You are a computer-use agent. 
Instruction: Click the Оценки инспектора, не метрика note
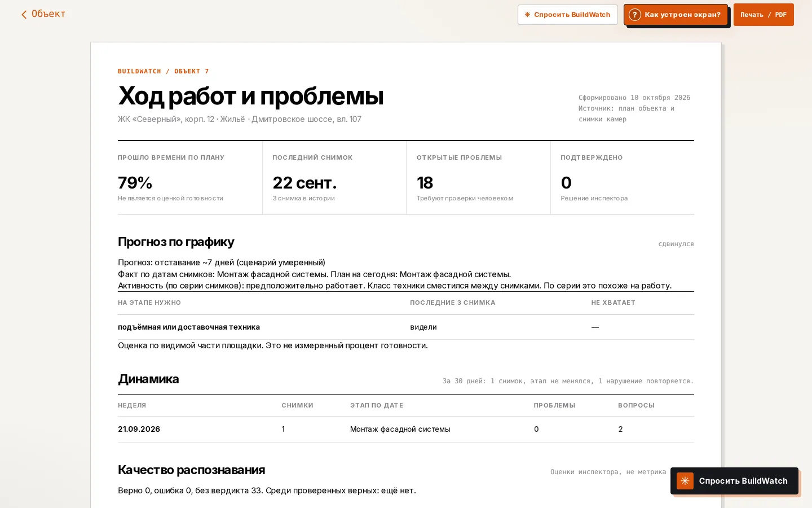coord(608,472)
